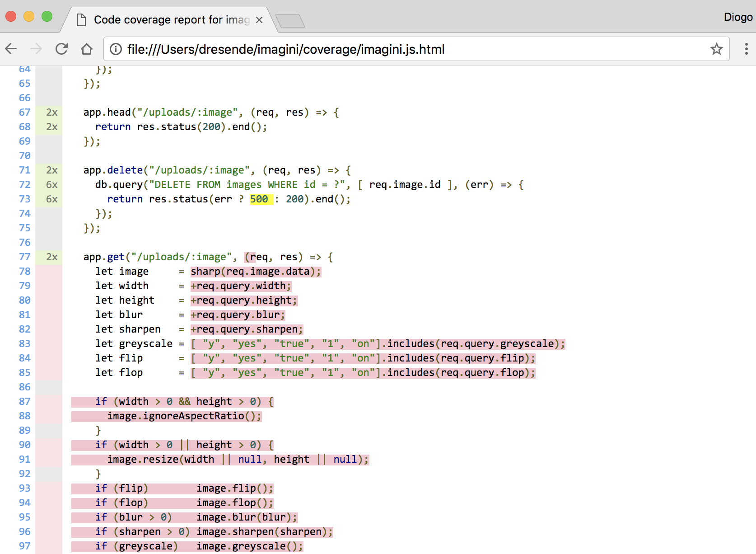
Task: Click the 'image.greyscale();' call
Action: (250, 546)
